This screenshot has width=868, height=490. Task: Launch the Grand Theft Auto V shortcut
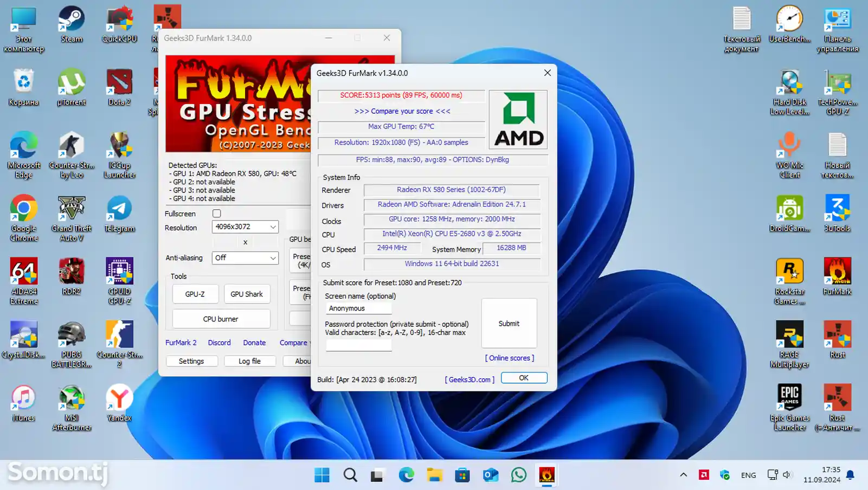pos(72,218)
